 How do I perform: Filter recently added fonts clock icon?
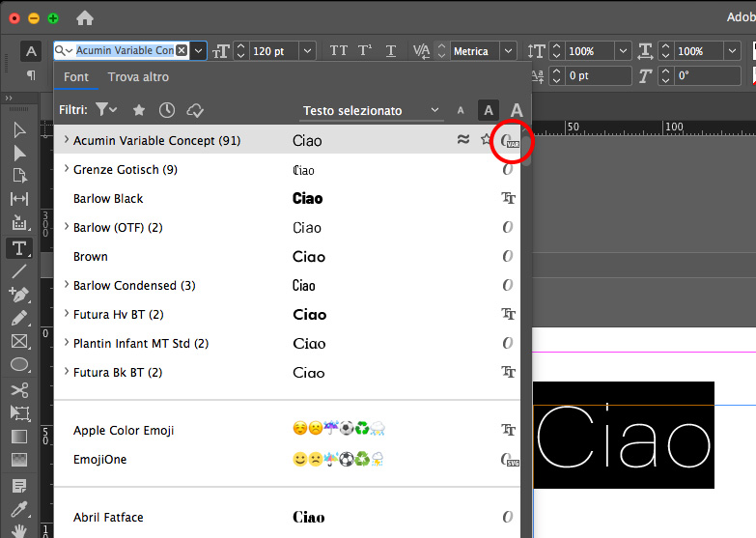[167, 110]
